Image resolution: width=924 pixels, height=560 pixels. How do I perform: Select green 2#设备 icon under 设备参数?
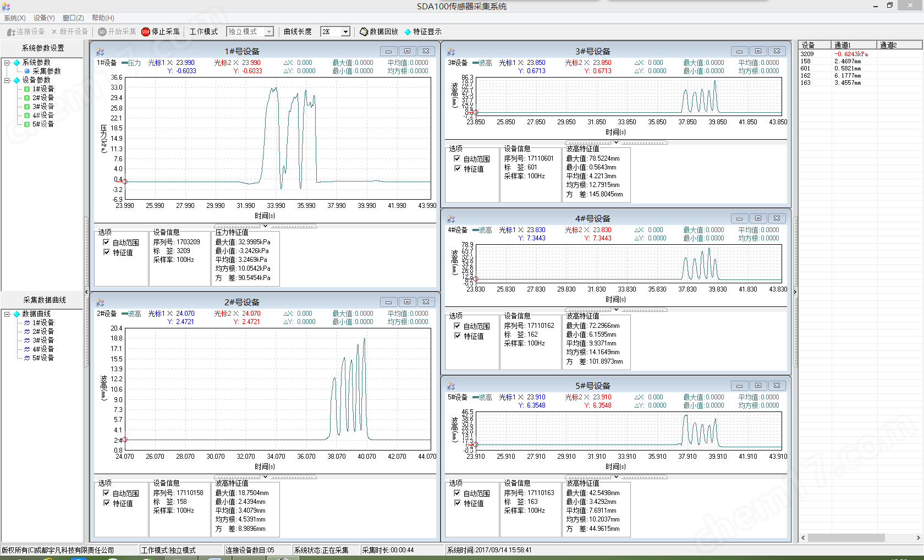click(27, 98)
